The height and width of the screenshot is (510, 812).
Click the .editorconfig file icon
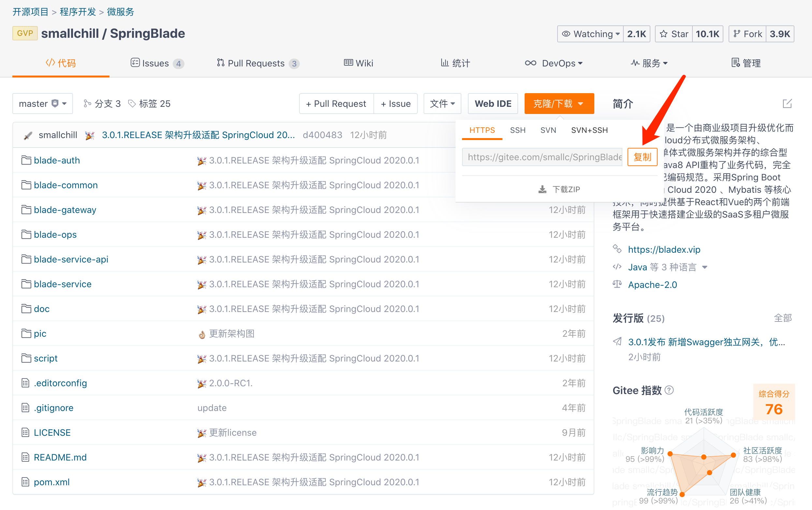25,383
